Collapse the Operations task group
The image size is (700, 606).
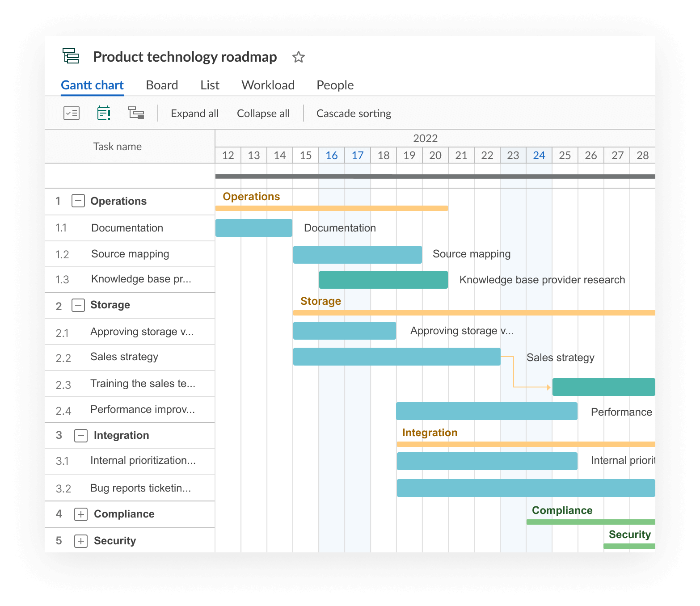78,201
